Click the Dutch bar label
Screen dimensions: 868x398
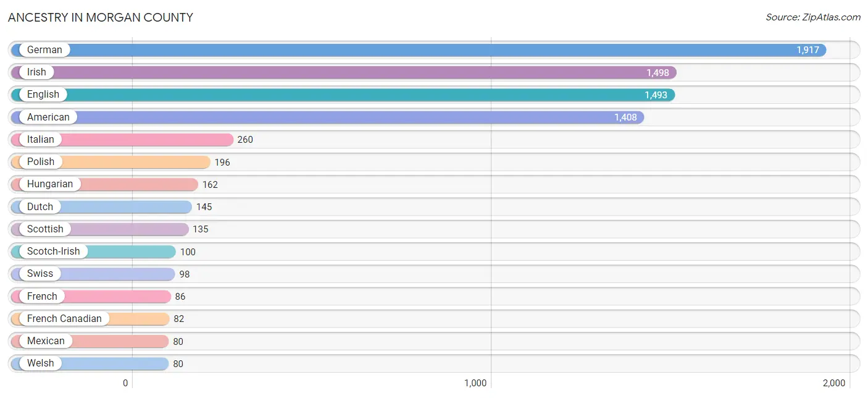click(x=40, y=207)
